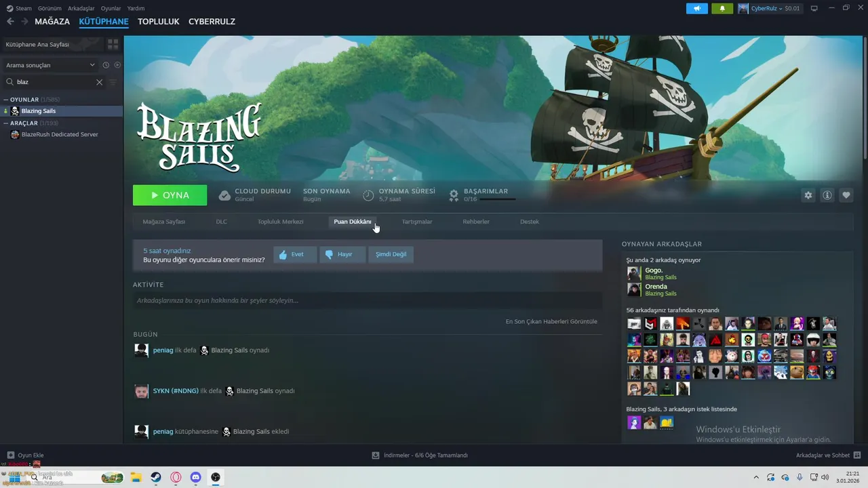The width and height of the screenshot is (868, 488).
Task: Open peniag's profile in first activity
Action: tap(163, 350)
